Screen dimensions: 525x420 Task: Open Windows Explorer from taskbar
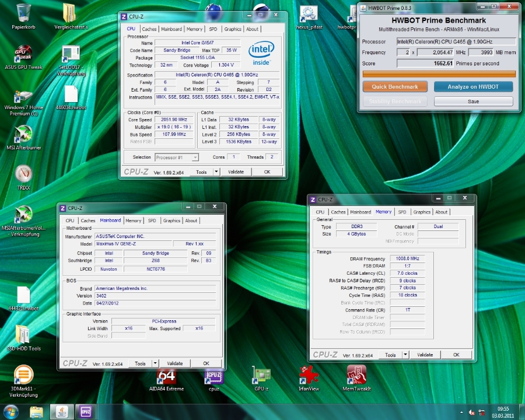pyautogui.click(x=36, y=412)
